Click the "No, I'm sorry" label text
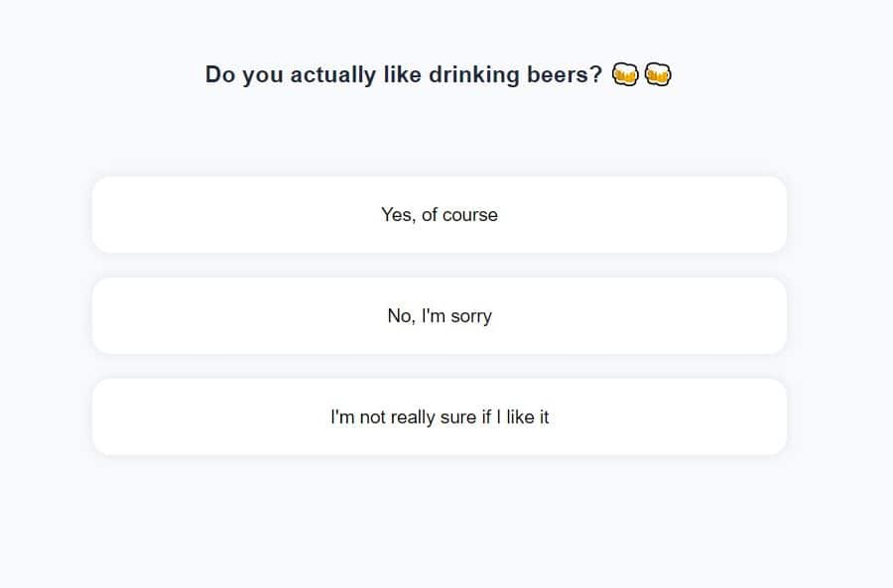893x588 pixels. coord(439,316)
